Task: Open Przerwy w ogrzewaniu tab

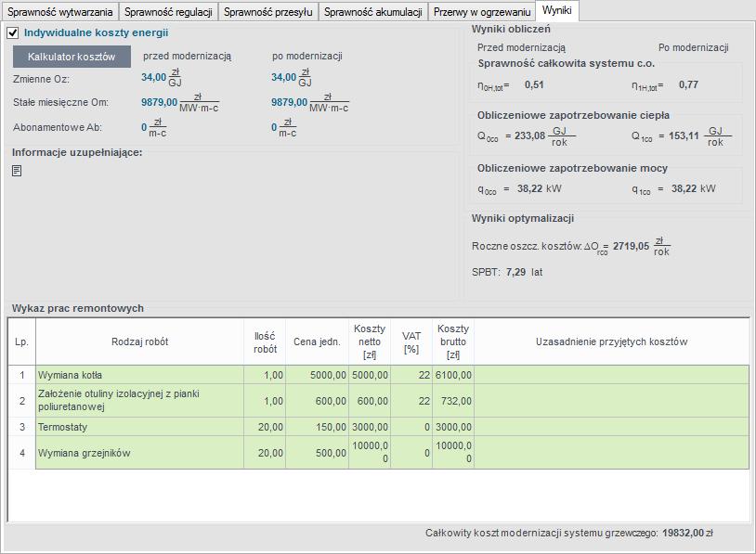Action: (x=482, y=11)
